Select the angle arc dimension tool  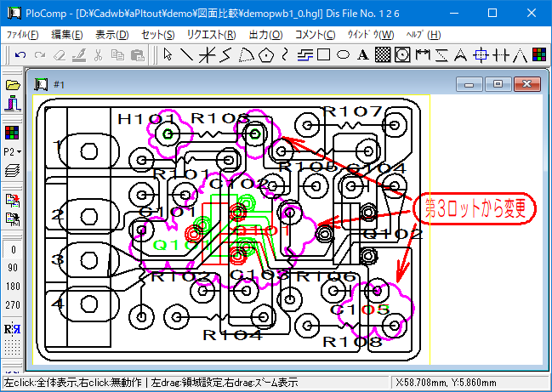tap(460, 55)
